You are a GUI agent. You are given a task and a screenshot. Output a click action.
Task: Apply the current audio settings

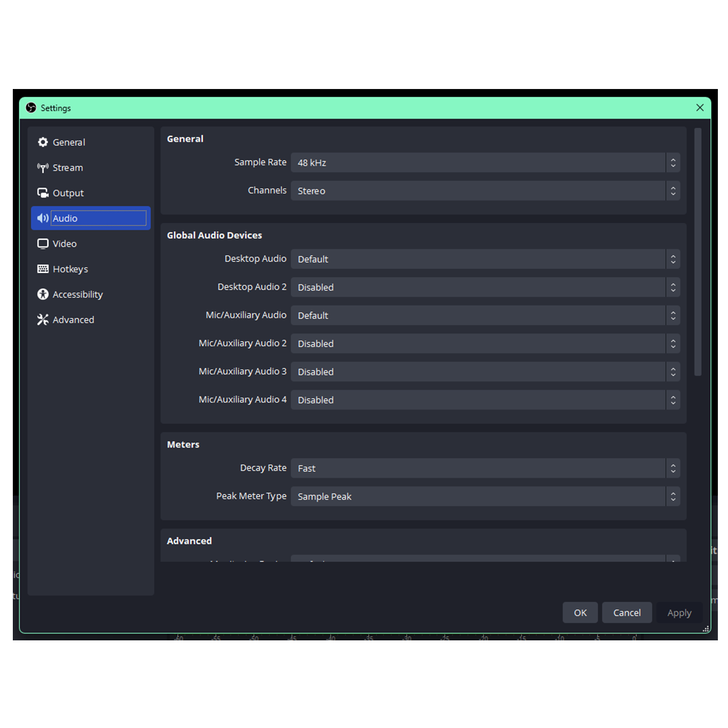coord(679,612)
